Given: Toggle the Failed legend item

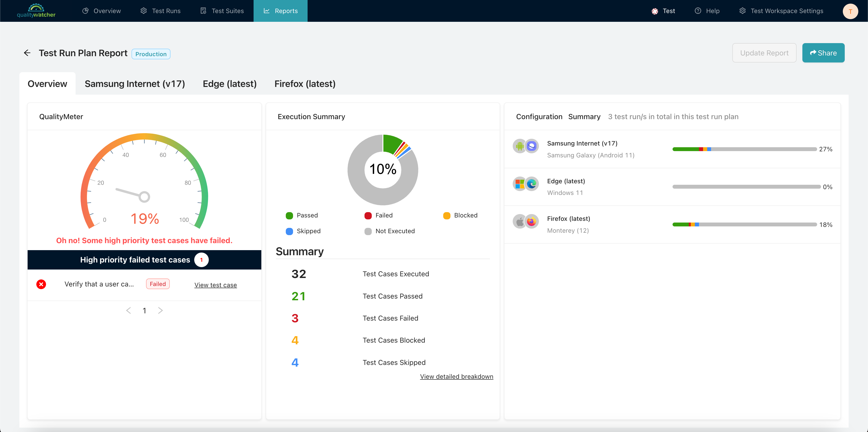Looking at the screenshot, I should pyautogui.click(x=378, y=215).
